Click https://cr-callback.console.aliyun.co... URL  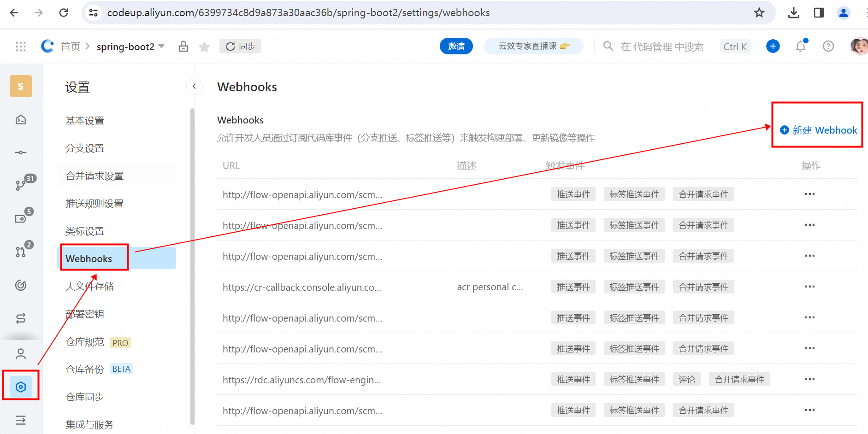point(302,287)
